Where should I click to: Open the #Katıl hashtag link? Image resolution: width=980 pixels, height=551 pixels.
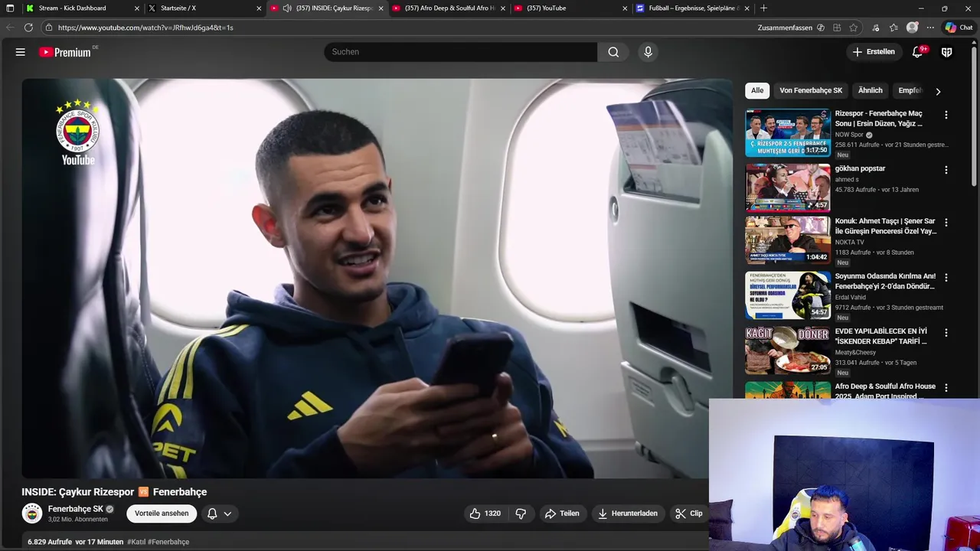(136, 542)
